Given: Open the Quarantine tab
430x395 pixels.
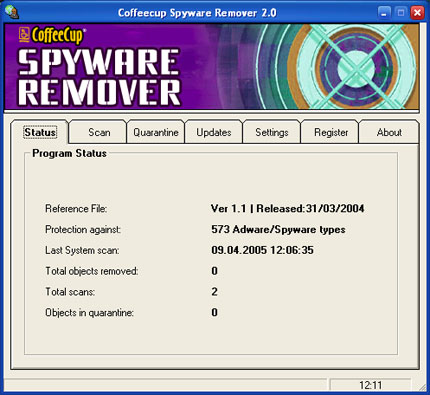Looking at the screenshot, I should 156,132.
